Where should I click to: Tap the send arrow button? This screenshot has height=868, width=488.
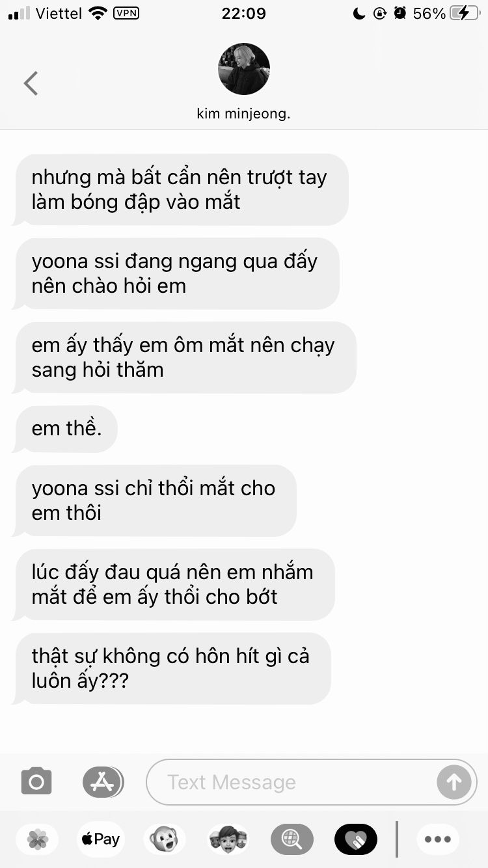pos(454,781)
